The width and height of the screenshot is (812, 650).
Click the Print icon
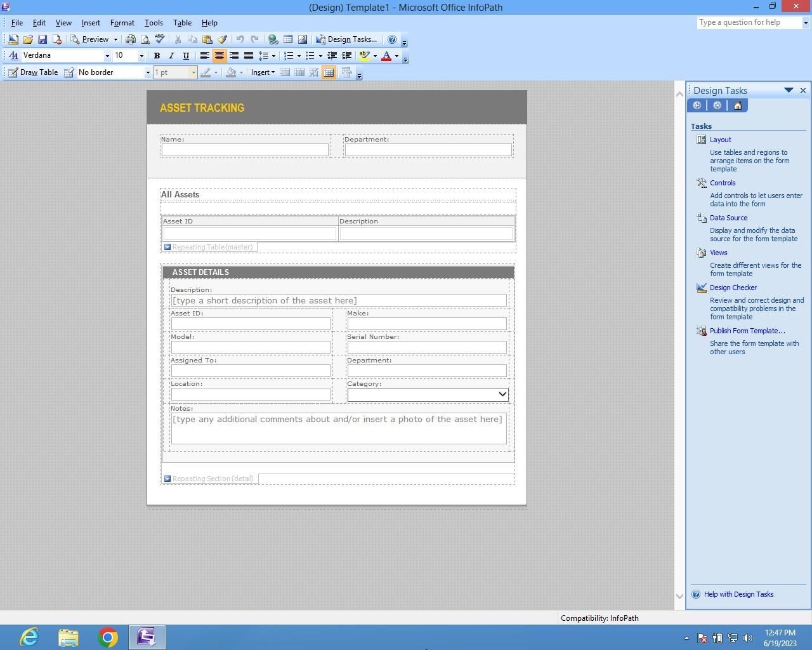[x=131, y=39]
